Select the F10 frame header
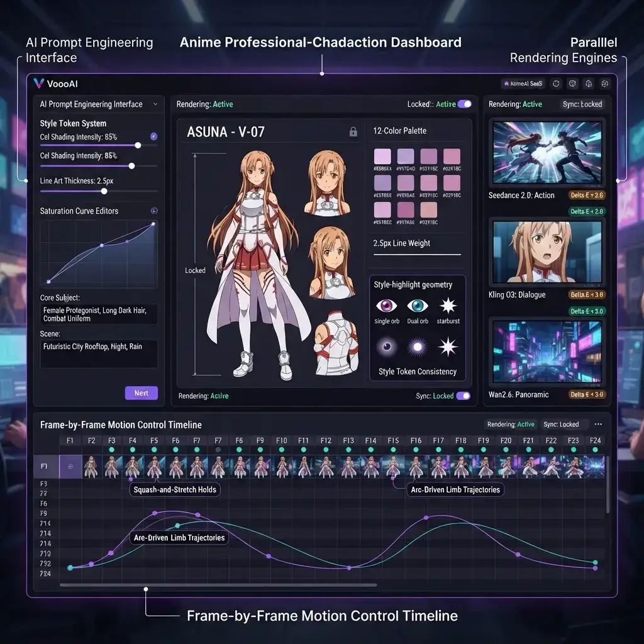This screenshot has height=644, width=644. click(x=282, y=440)
